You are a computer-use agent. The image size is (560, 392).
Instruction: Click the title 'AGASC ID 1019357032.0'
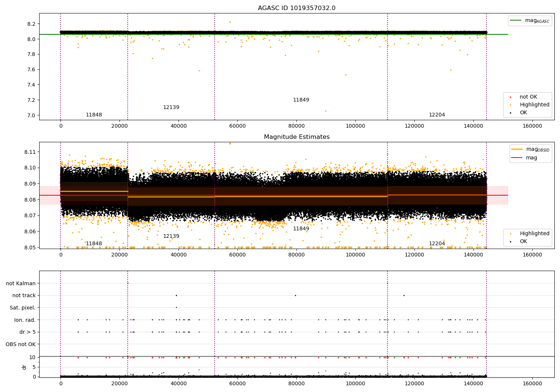(x=296, y=8)
